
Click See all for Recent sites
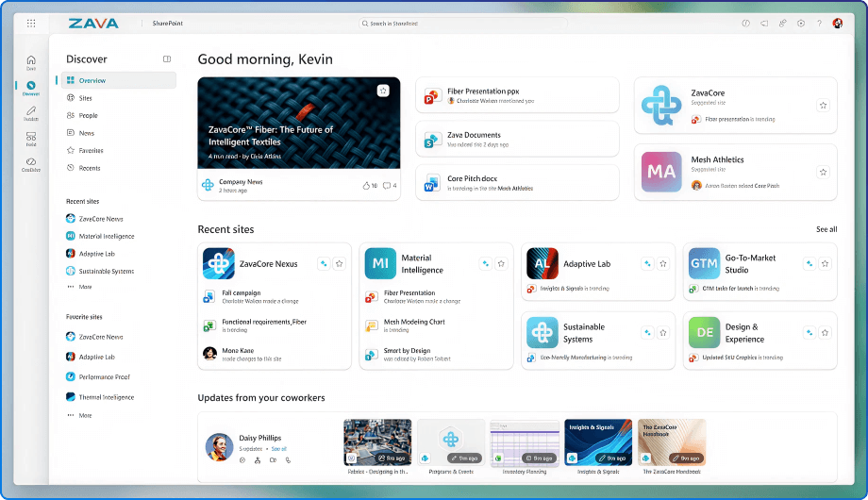click(826, 229)
